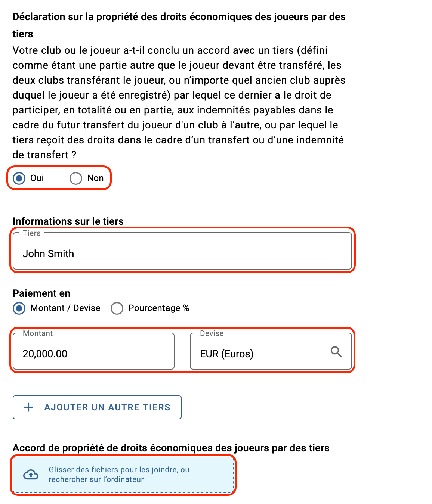Screen dimensions: 432x504
Task: Select the Oui radio button
Action: [19, 178]
